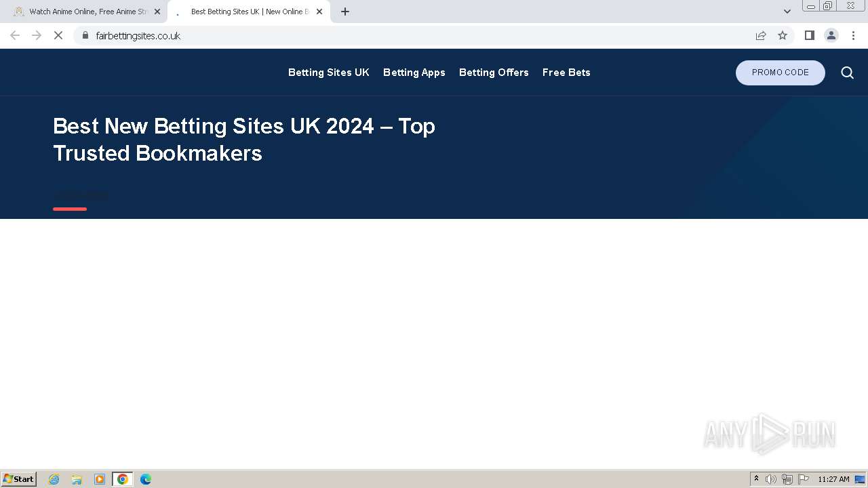Open the Betting Offers menu item

(494, 73)
